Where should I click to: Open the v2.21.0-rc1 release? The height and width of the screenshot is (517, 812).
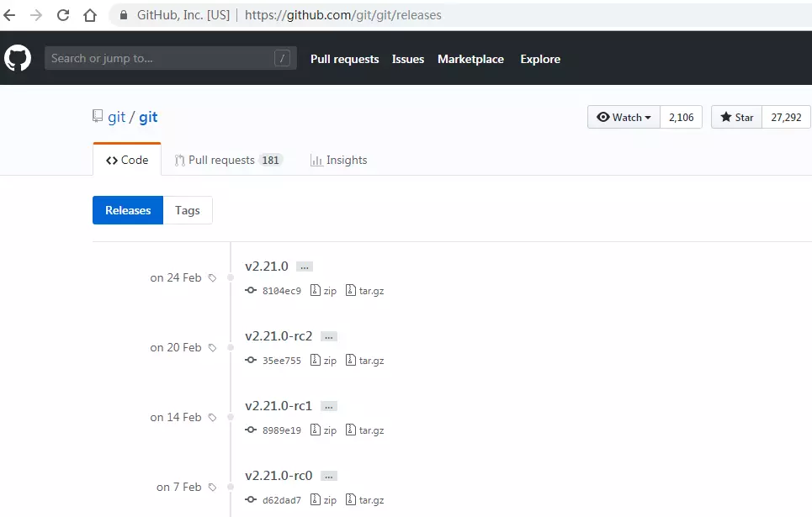coord(279,406)
